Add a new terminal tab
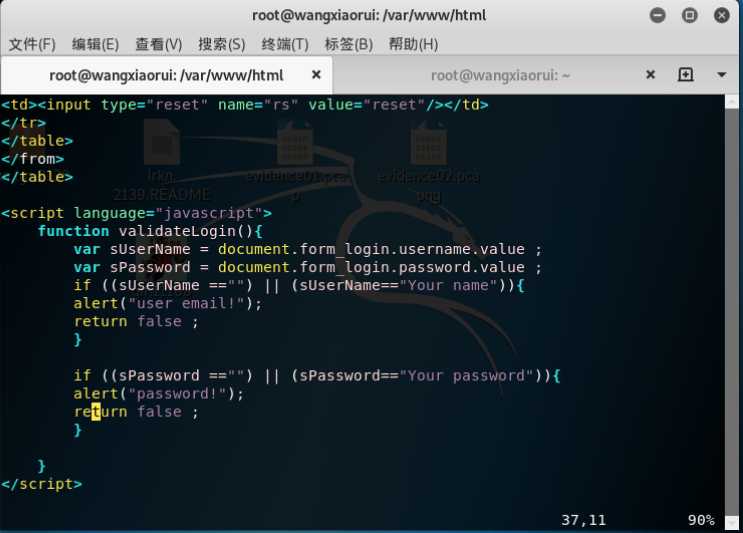 click(686, 74)
